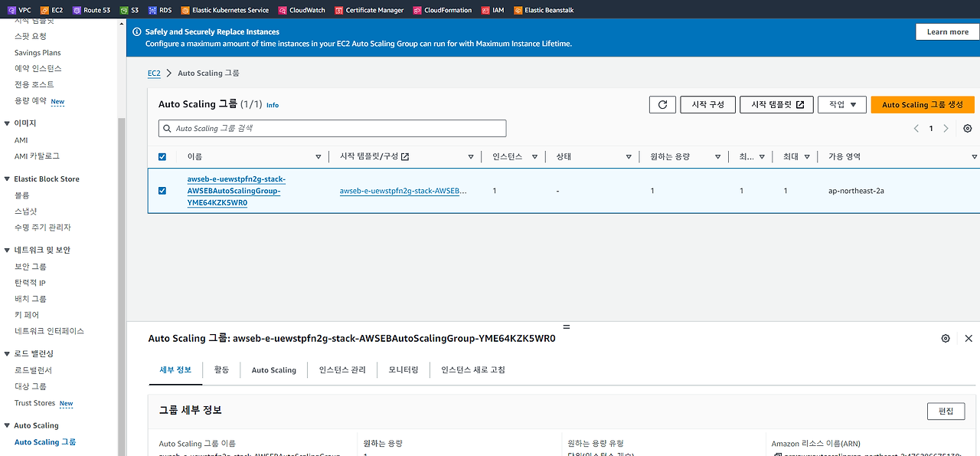980x456 pixels.
Task: Sort by the 가용 영역 column
Action: pyautogui.click(x=975, y=156)
